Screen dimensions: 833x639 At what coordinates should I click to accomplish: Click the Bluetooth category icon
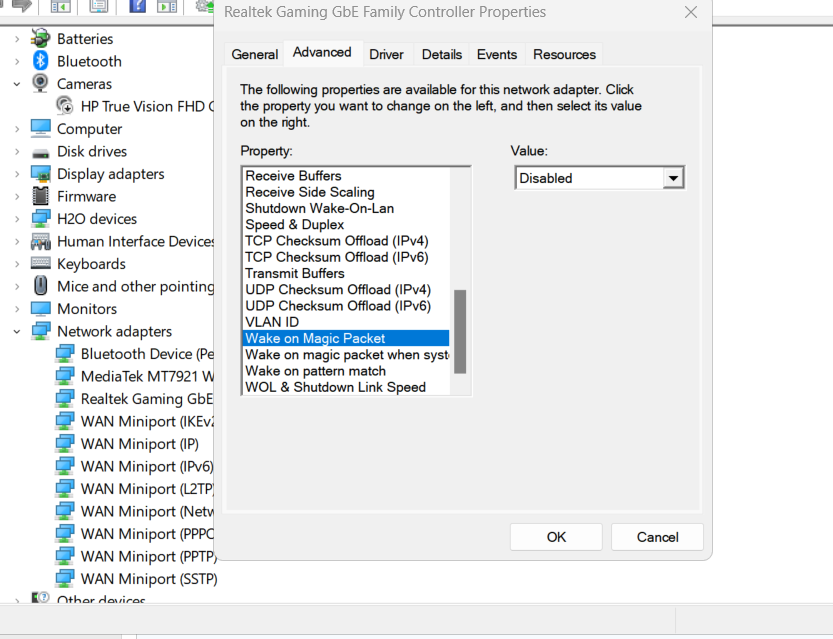coord(40,61)
